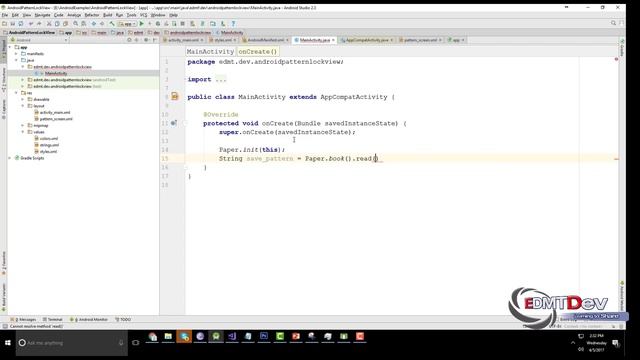640x360 pixels.
Task: Open the TODO tool window
Action: [123, 320]
